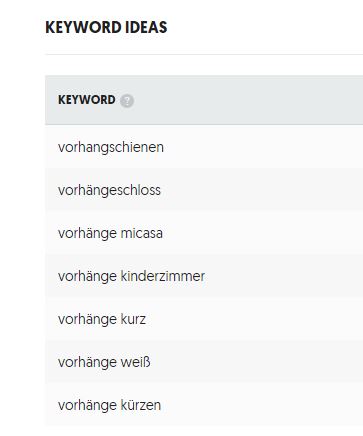Select the vorhängeschloss keyword

tap(109, 190)
